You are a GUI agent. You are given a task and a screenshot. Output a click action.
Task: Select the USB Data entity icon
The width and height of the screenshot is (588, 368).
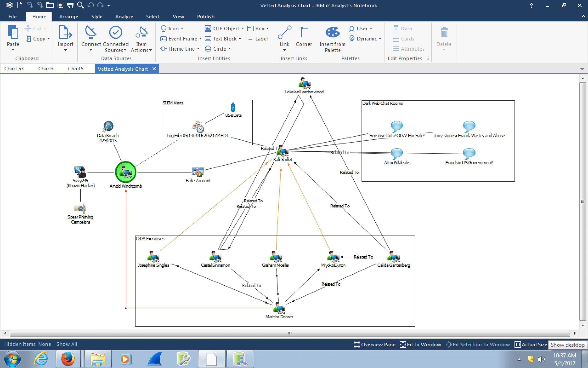(x=233, y=107)
